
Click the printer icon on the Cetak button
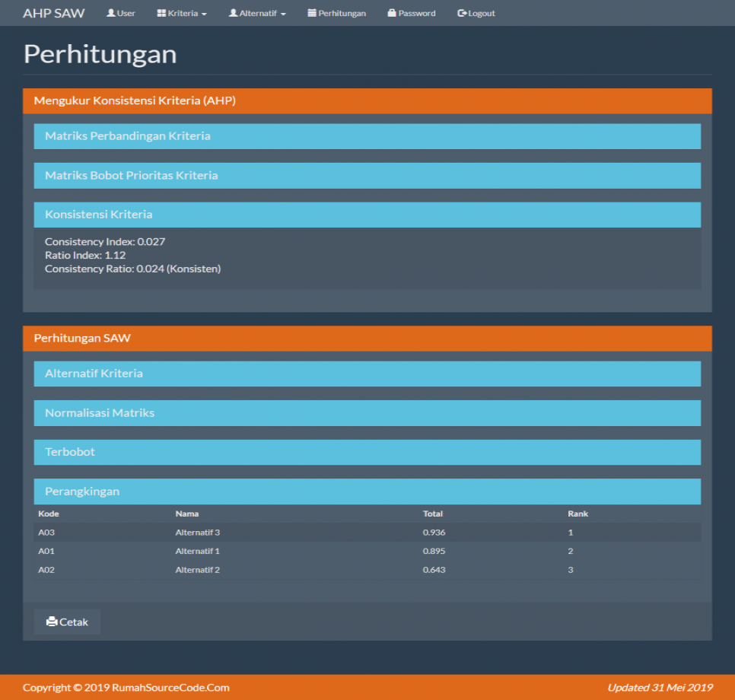click(51, 622)
